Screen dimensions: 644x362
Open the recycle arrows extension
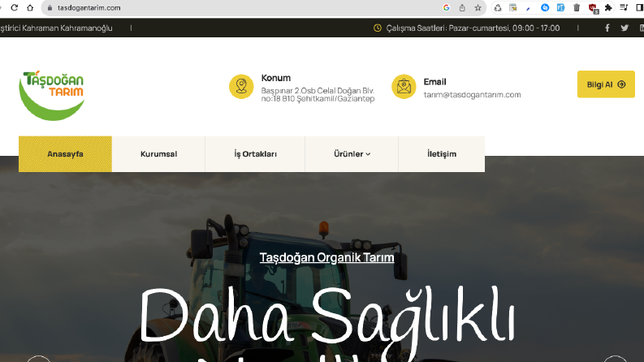click(x=498, y=7)
